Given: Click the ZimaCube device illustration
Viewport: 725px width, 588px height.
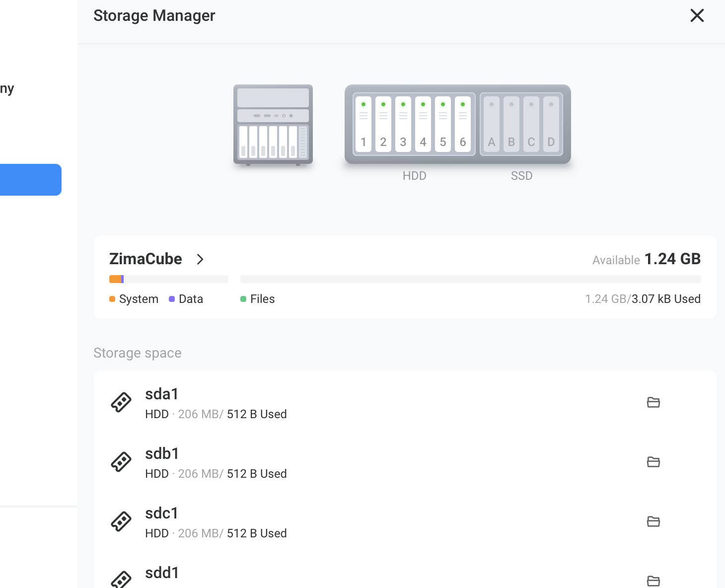Looking at the screenshot, I should (x=273, y=125).
